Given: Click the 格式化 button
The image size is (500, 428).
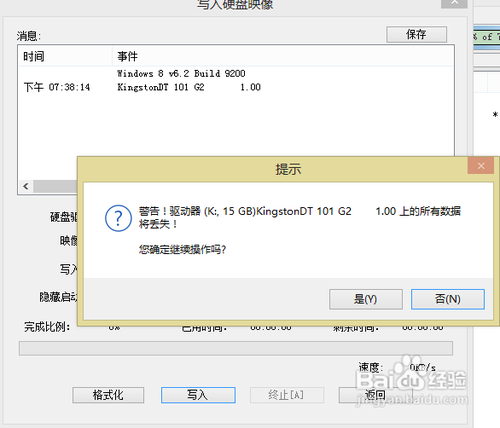Looking at the screenshot, I should pos(108,395).
